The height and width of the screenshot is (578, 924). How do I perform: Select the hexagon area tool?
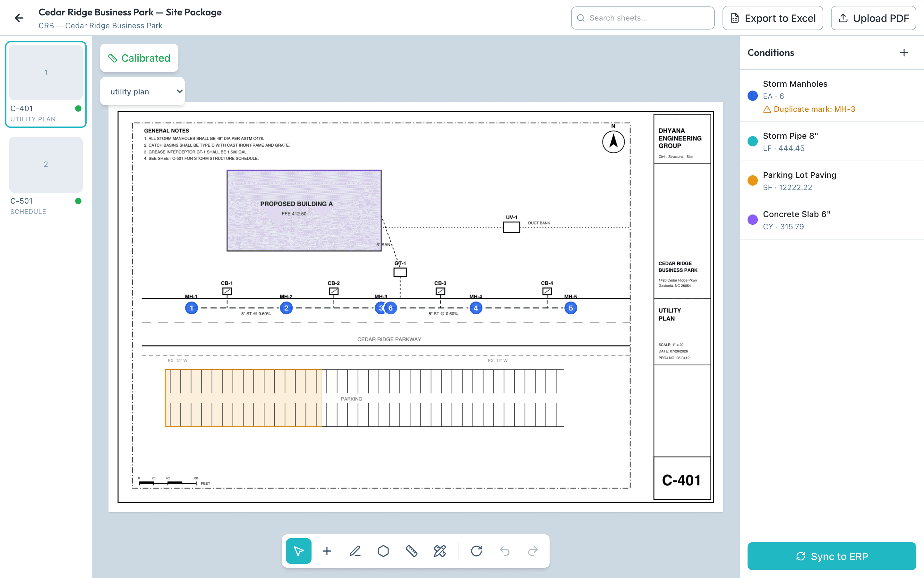383,551
